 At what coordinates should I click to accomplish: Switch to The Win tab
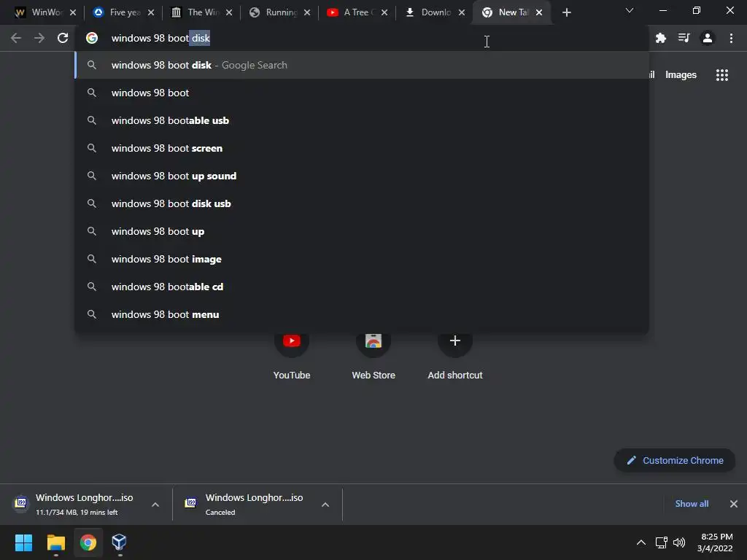click(196, 12)
